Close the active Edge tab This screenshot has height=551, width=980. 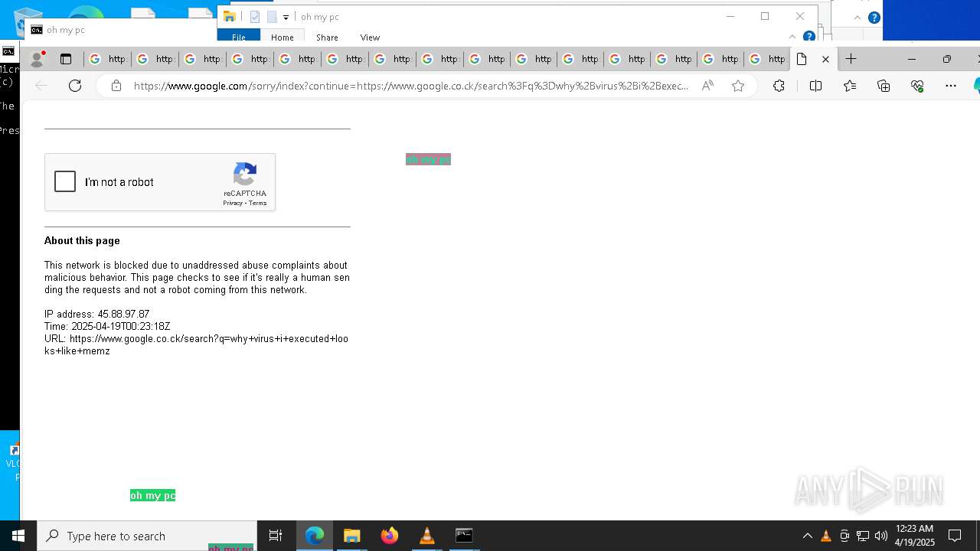coord(825,59)
